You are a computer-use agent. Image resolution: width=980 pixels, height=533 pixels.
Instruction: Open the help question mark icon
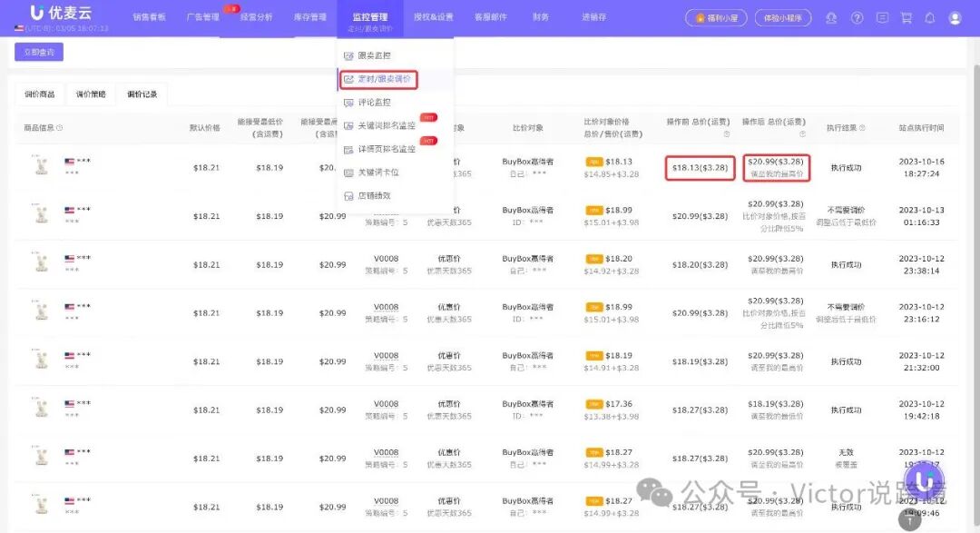tap(857, 17)
